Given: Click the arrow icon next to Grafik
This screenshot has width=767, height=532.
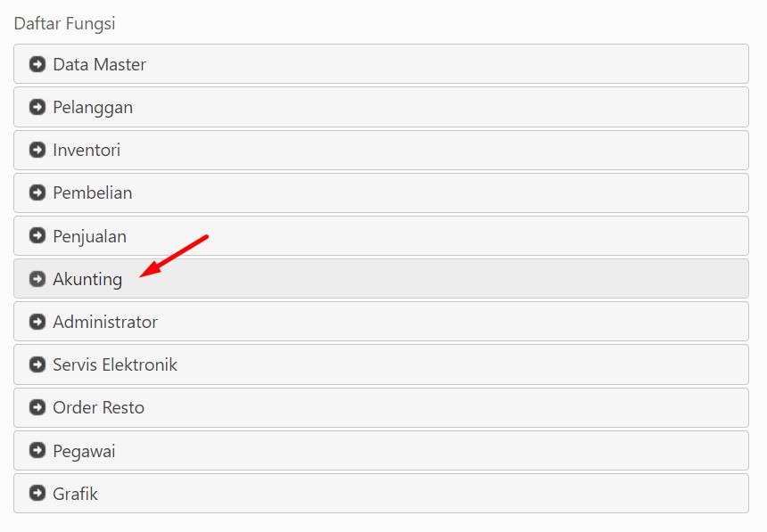Looking at the screenshot, I should 37,494.
